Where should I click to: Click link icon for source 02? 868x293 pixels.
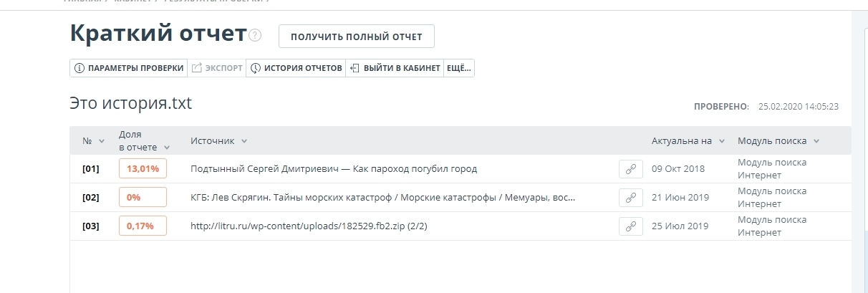630,197
